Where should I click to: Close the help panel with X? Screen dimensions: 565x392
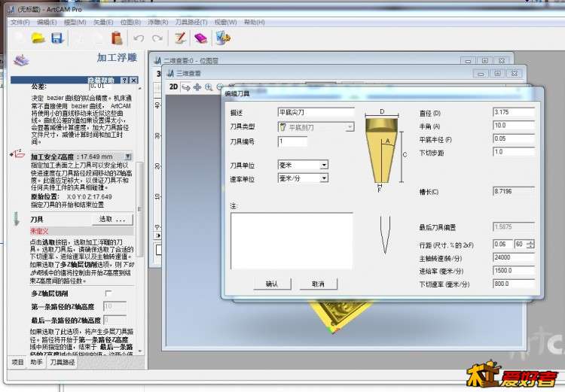[x=133, y=81]
